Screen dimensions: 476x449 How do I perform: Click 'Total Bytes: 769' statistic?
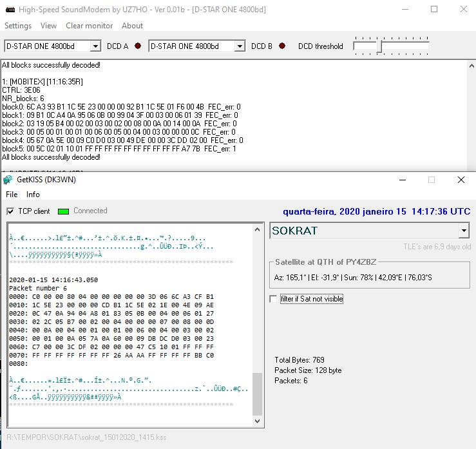click(300, 360)
